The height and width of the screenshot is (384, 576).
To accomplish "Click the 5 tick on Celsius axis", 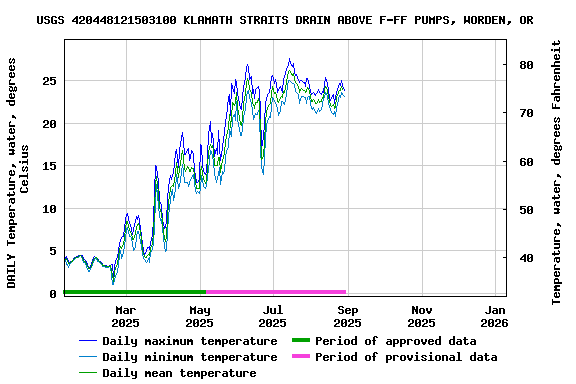I will tap(53, 251).
